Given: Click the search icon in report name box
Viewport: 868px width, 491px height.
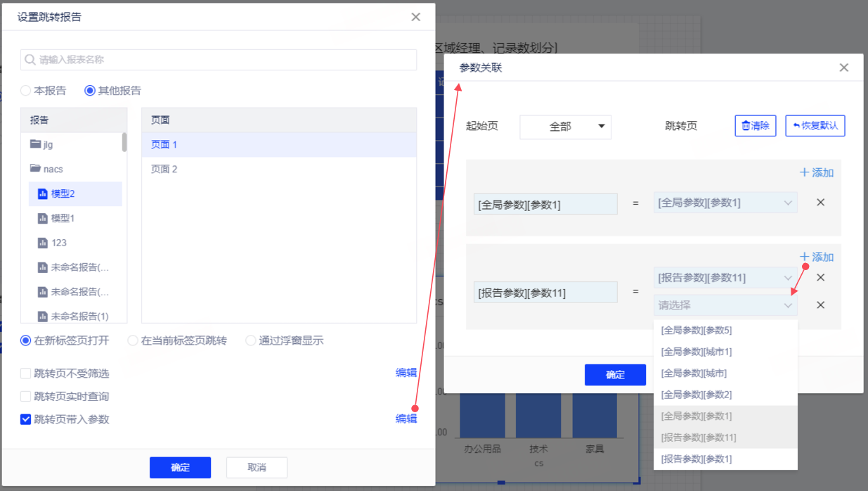Looking at the screenshot, I should [30, 60].
